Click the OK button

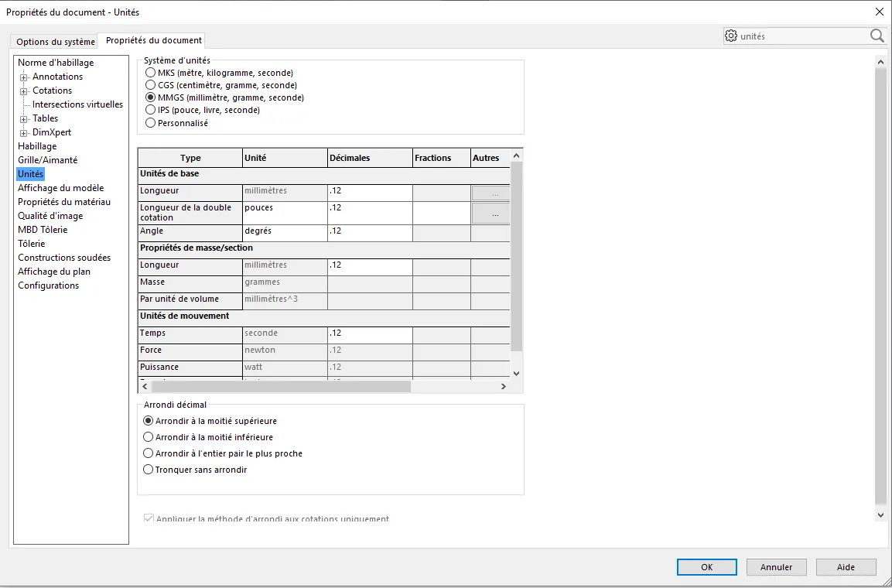tap(706, 567)
